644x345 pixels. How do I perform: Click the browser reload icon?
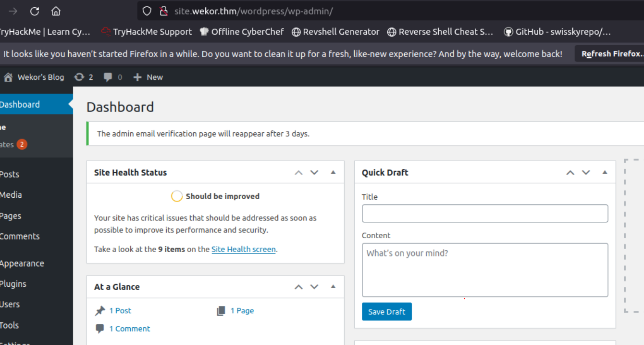[35, 11]
